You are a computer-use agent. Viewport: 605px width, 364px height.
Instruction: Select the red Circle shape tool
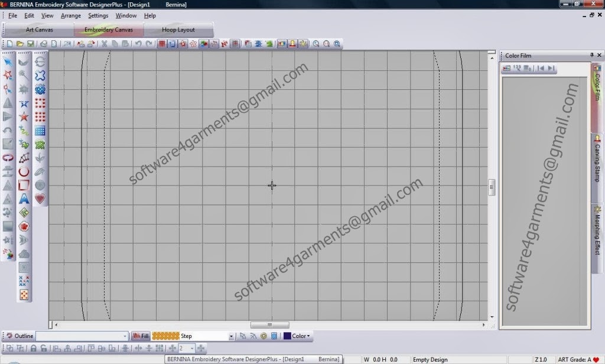click(x=24, y=172)
